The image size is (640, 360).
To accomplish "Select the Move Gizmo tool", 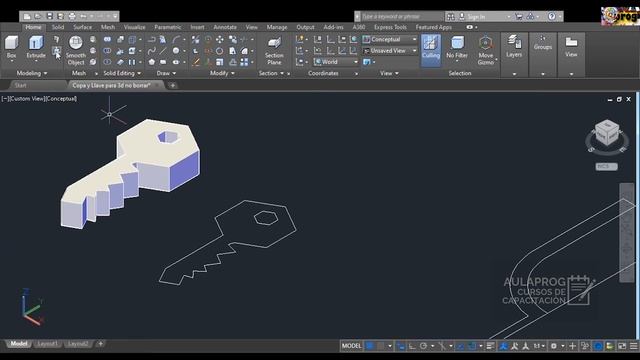I will (485, 51).
